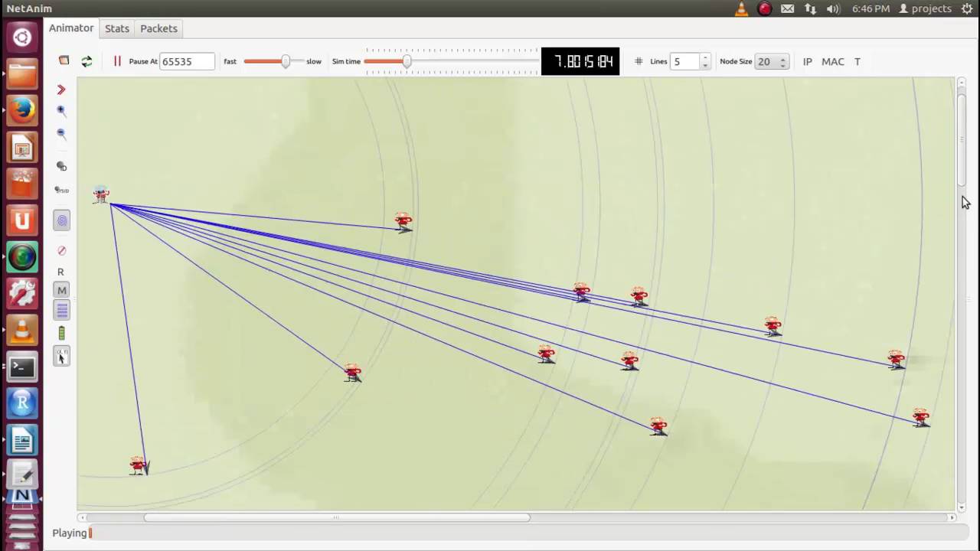The height and width of the screenshot is (551, 980).
Task: Toggle the wireless circles icon
Action: [62, 220]
